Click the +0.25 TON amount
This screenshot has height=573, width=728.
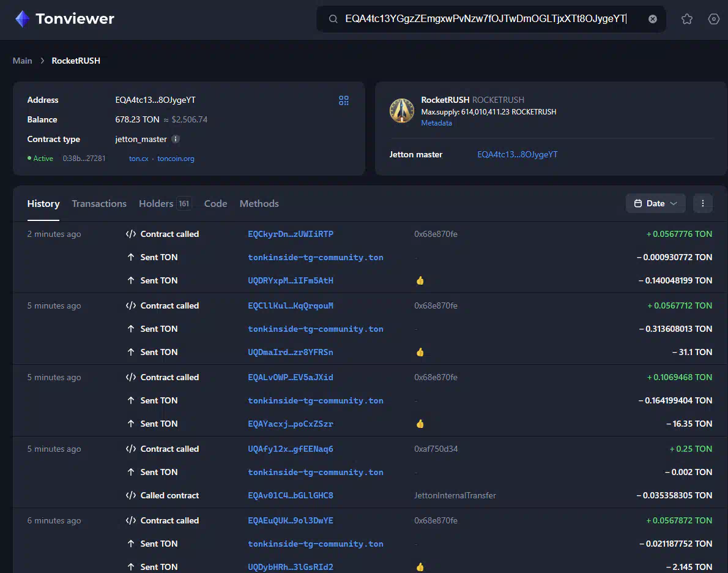(691, 449)
